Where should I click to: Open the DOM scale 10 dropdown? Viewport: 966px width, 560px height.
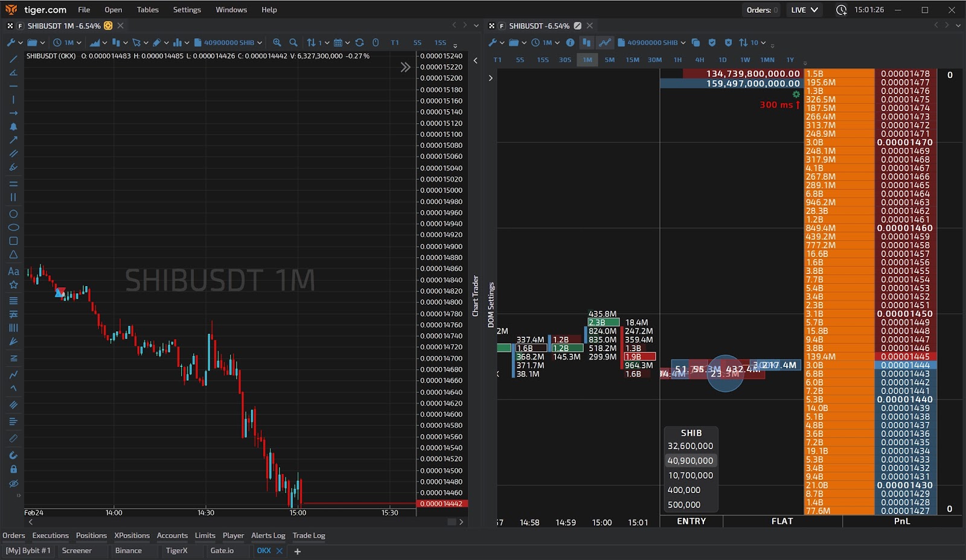pyautogui.click(x=752, y=42)
